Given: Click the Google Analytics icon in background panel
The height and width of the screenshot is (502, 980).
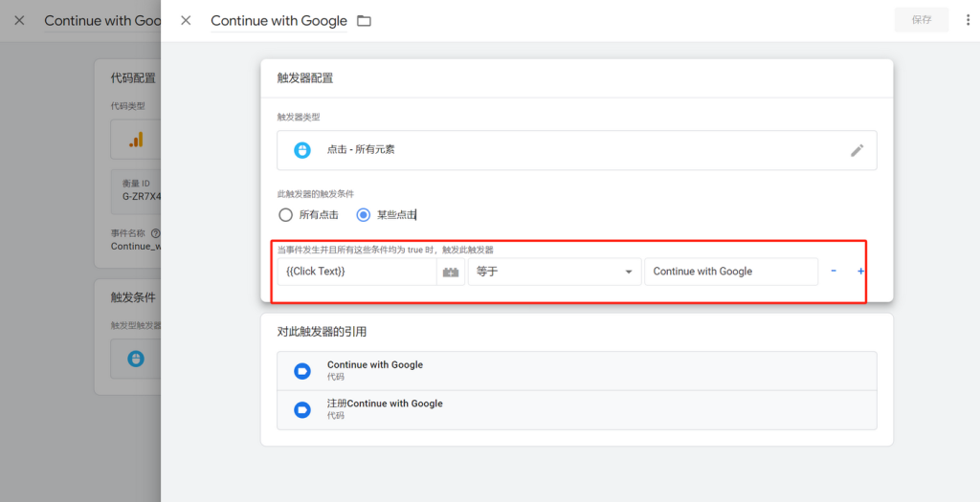Looking at the screenshot, I should click(x=136, y=140).
